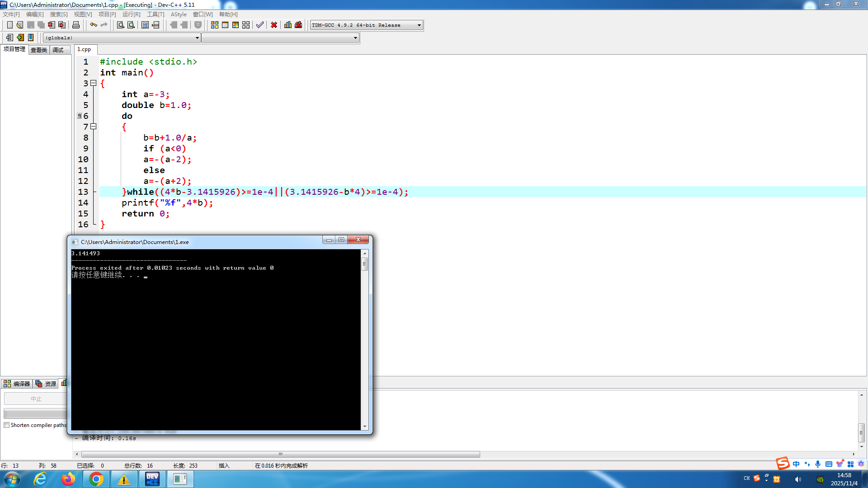
Task: Collapse the code fold at line 3
Action: coord(94,83)
